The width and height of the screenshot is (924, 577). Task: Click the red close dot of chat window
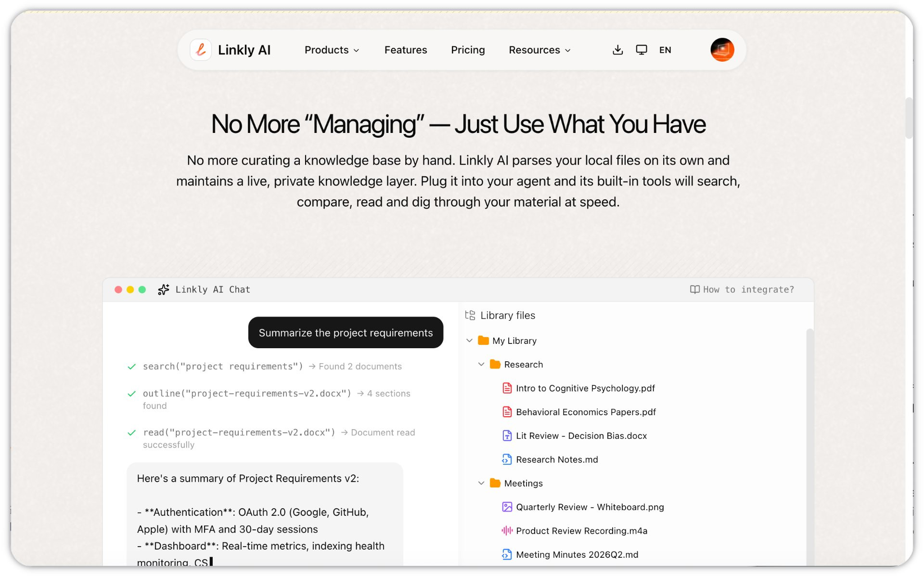(118, 289)
